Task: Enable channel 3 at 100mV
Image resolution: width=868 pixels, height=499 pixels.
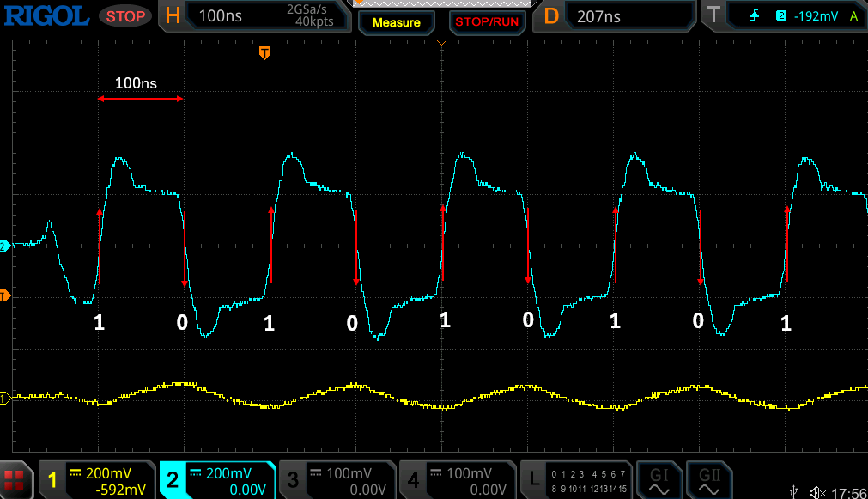Action: pos(337,480)
